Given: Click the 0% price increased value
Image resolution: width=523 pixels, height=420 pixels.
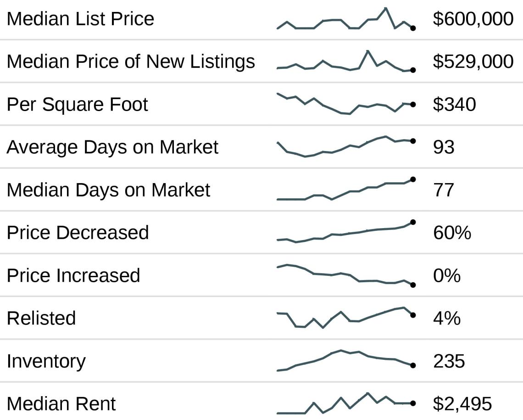Looking at the screenshot, I should click(447, 275).
